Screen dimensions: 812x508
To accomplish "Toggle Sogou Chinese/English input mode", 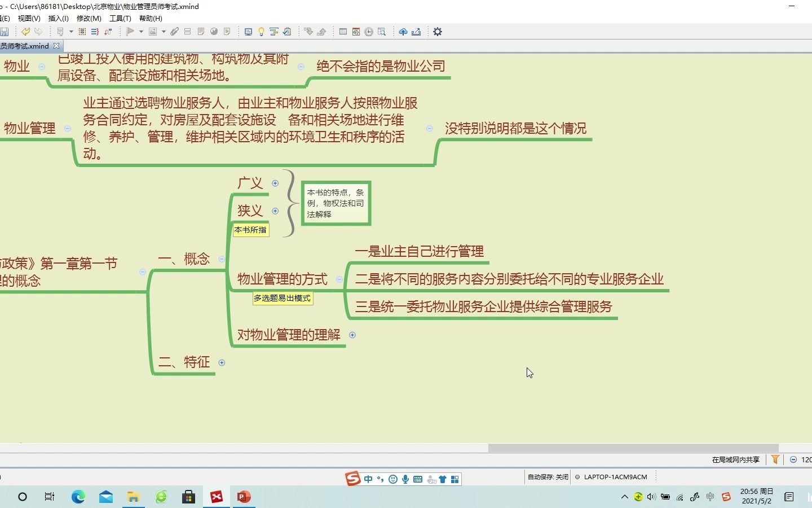I will click(368, 479).
